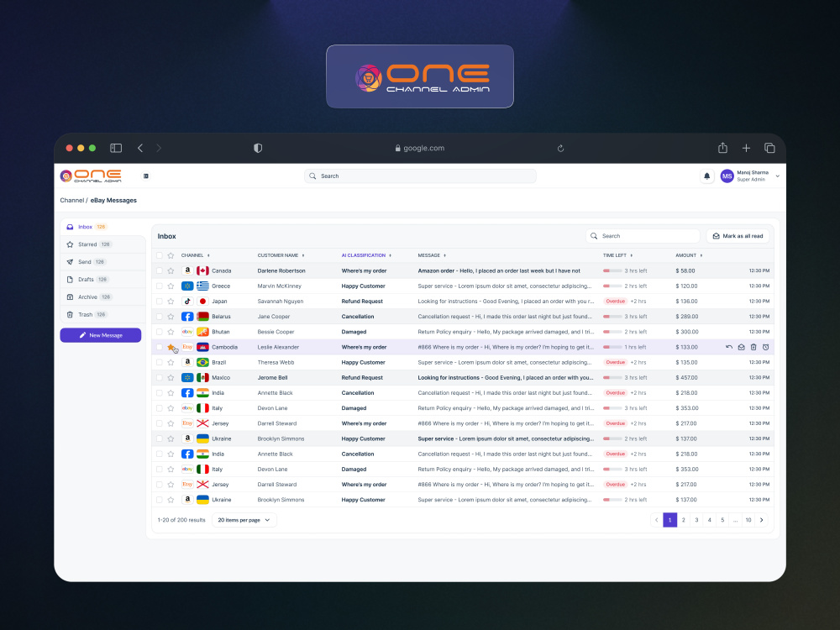Sort by the CUSTOMER NAME column arrow
The width and height of the screenshot is (840, 630).
pyautogui.click(x=303, y=255)
